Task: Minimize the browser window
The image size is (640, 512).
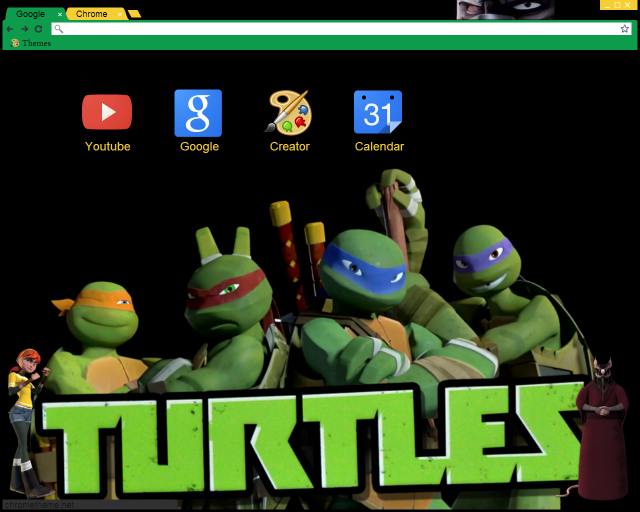Action: point(608,5)
